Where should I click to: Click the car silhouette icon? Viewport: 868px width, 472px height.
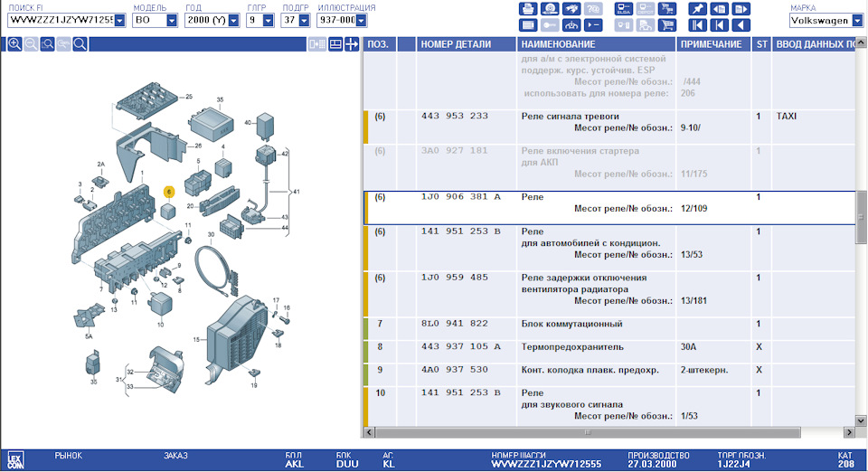point(571,25)
